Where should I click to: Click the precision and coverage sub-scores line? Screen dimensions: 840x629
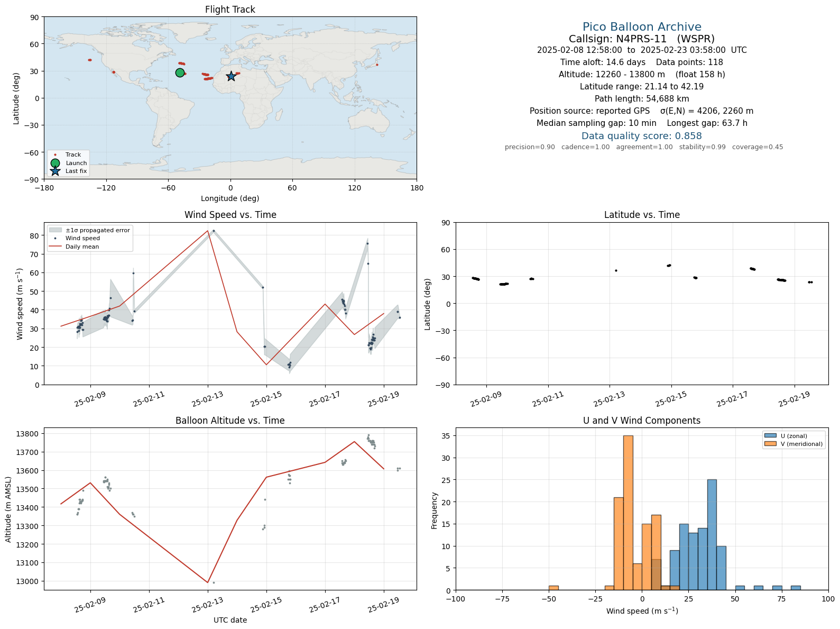tap(644, 147)
